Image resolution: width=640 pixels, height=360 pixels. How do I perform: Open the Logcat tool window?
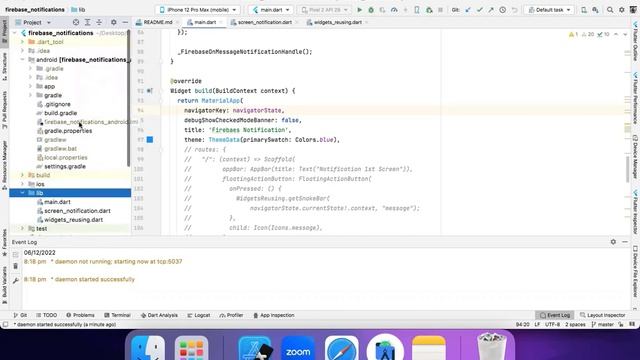(x=198, y=315)
